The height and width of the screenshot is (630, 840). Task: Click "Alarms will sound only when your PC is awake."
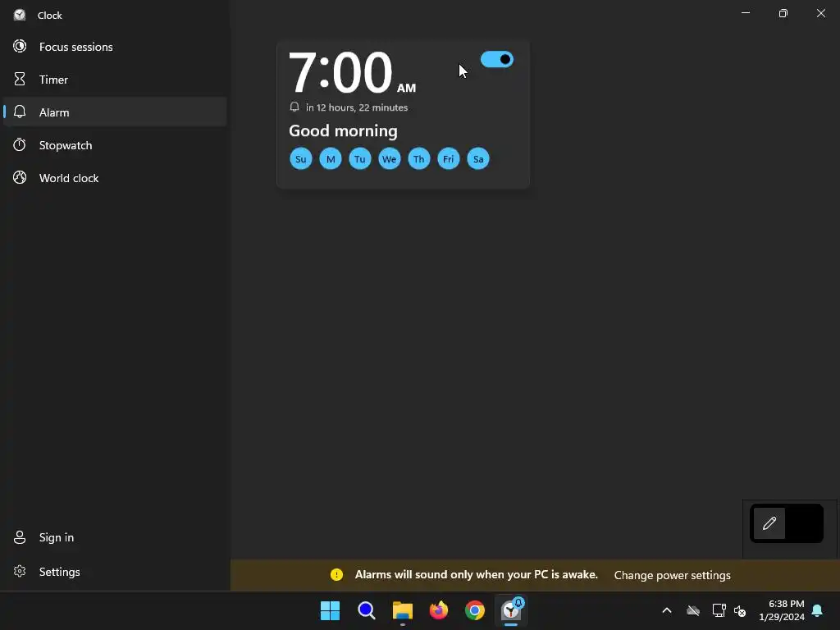coord(477,574)
